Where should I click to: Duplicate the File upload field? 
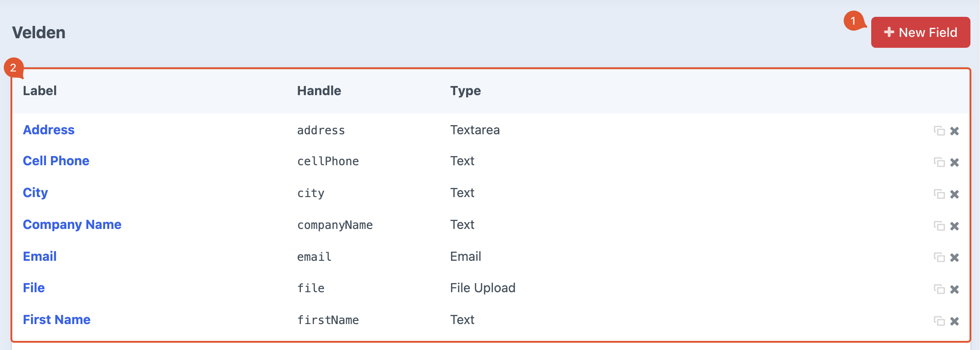coord(939,289)
